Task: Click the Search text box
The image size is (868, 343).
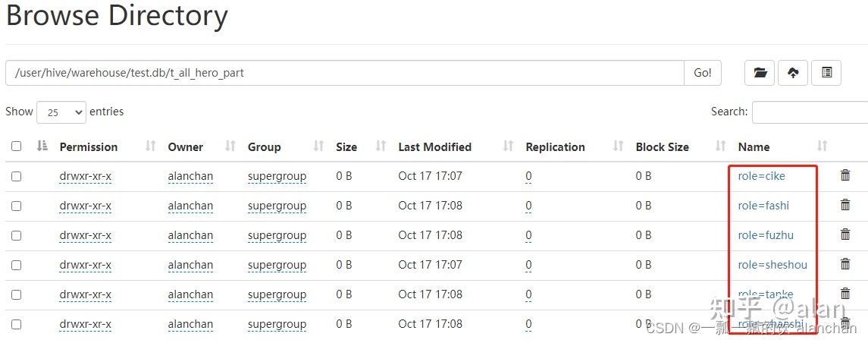Action: pos(810,112)
